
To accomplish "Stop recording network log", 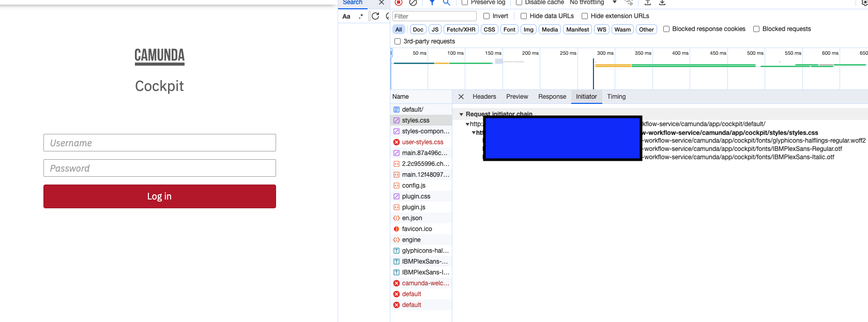I will (x=399, y=3).
